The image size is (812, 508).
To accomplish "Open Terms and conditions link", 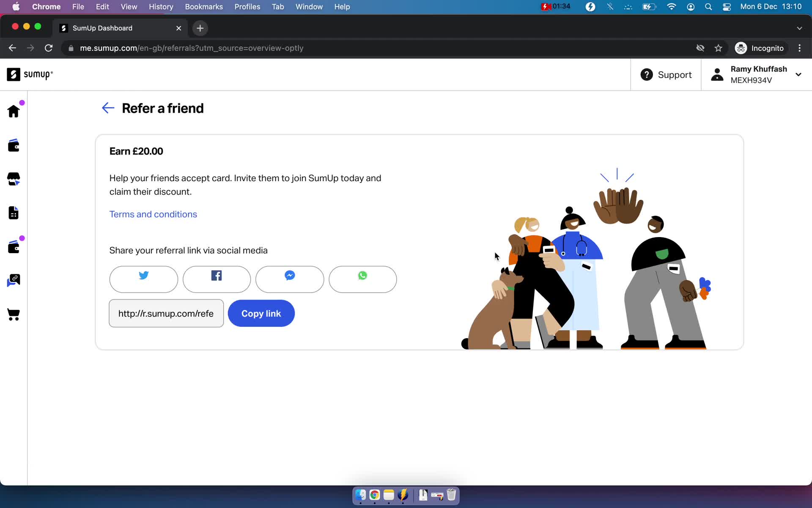I will coord(153,214).
